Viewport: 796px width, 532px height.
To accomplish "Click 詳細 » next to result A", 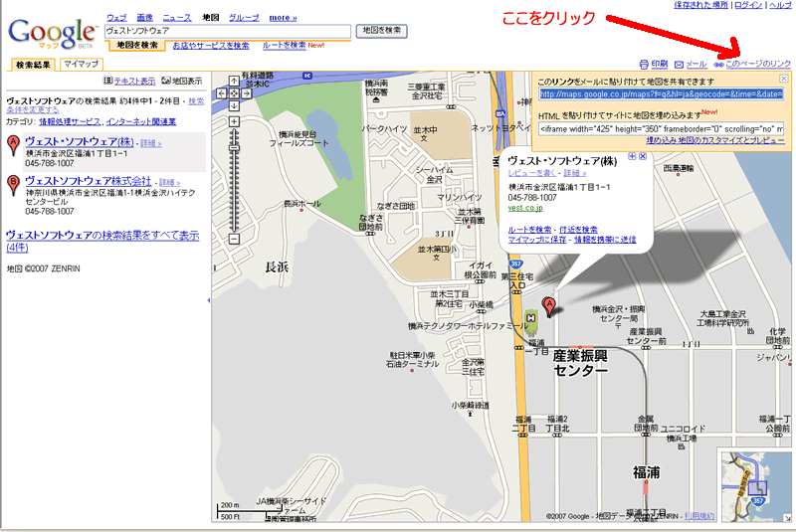I will (x=151, y=143).
